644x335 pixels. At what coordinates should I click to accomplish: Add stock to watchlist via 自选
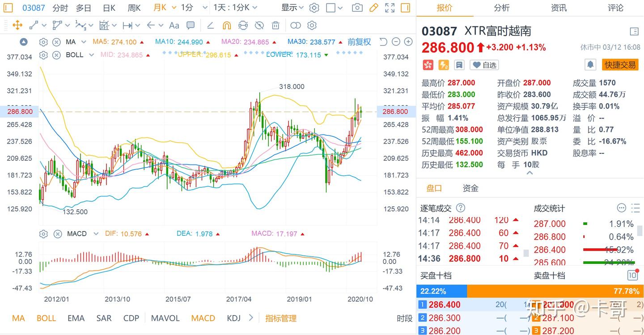[x=484, y=65]
